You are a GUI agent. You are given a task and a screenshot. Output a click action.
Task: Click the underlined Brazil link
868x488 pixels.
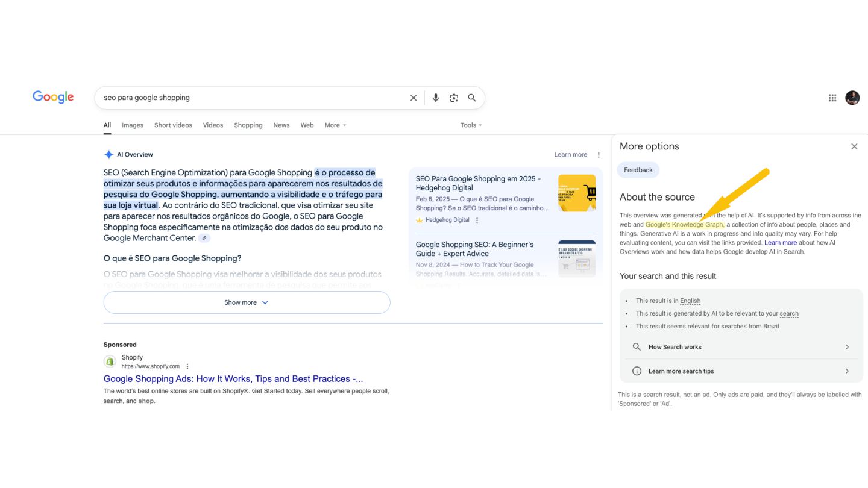(771, 326)
